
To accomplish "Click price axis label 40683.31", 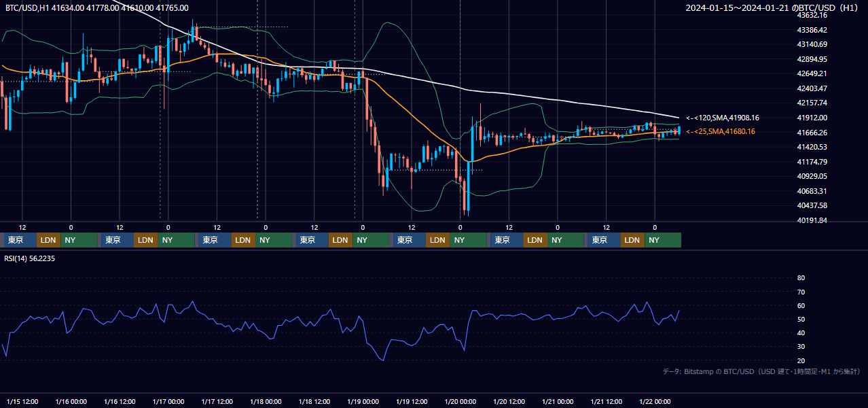I will 812,191.
